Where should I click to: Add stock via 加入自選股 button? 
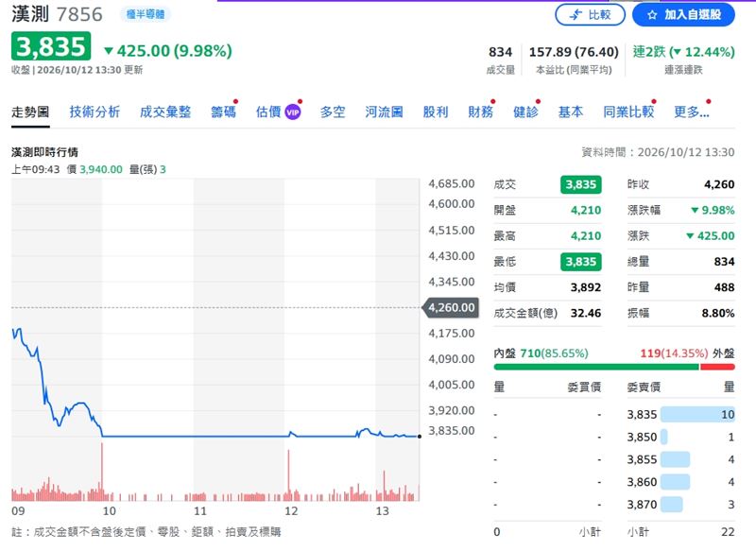pos(683,15)
